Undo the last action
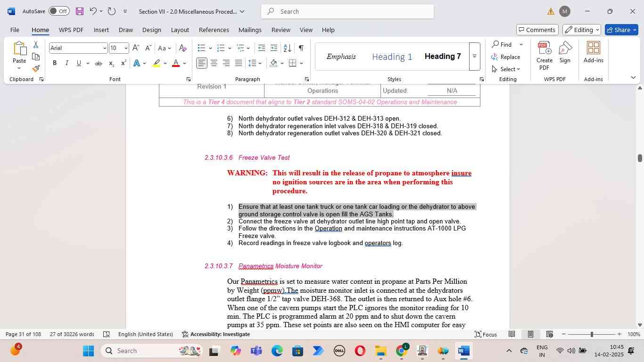The height and width of the screenshot is (362, 644). pos(93,11)
